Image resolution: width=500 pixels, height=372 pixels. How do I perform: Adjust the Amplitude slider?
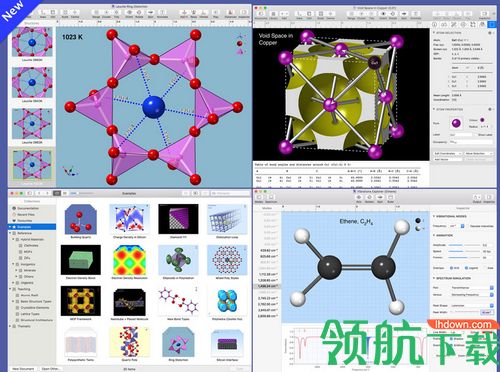[464, 245]
